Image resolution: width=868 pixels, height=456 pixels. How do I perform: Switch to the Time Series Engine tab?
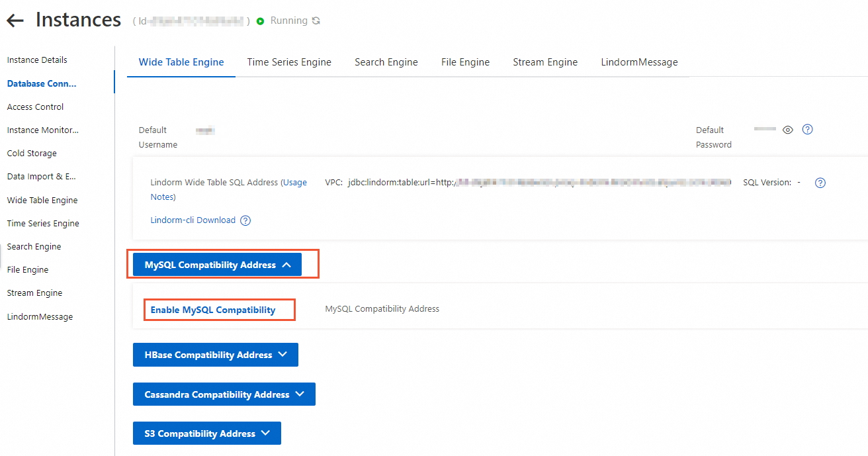[289, 62]
